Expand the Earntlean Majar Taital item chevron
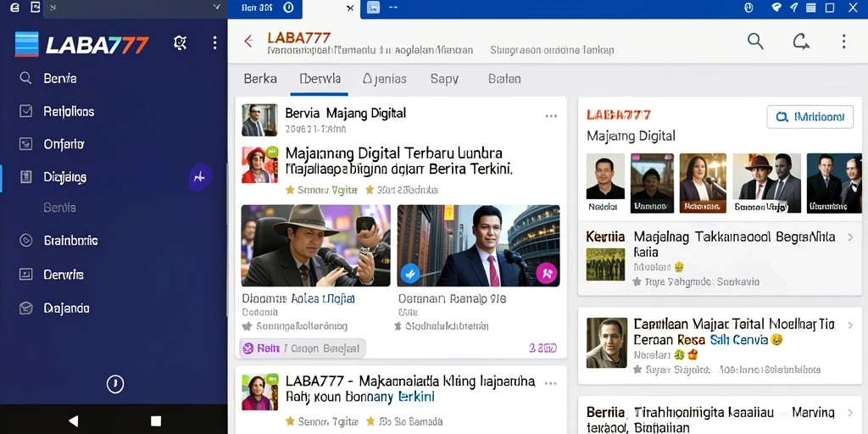The width and height of the screenshot is (868, 434). [850, 324]
